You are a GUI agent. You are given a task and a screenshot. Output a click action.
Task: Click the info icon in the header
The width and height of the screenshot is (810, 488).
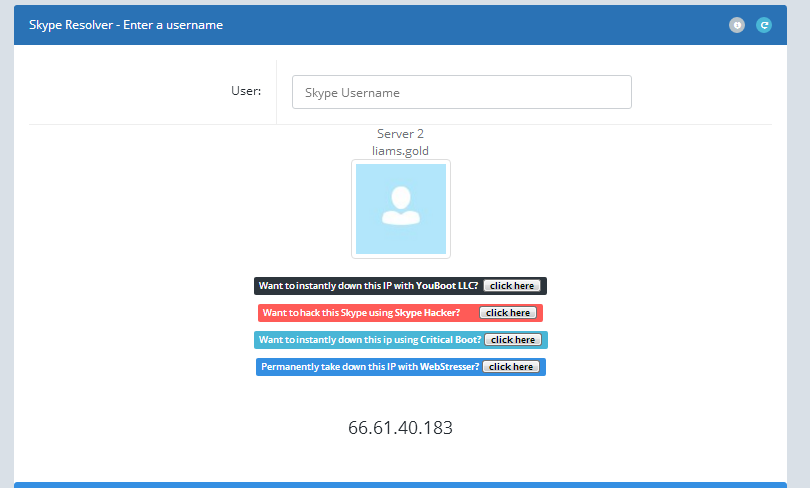click(737, 25)
